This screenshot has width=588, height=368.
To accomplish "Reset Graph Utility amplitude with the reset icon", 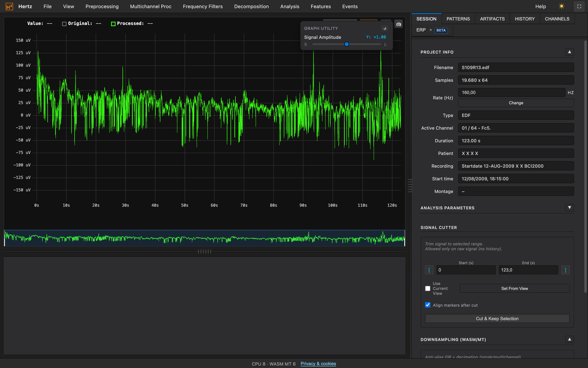I will pos(385,28).
